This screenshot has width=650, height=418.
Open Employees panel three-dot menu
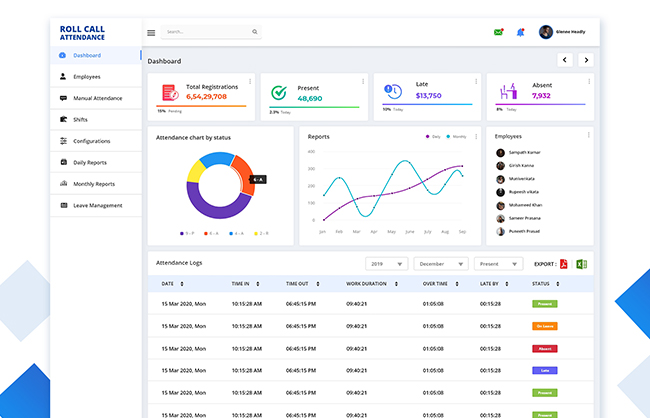(588, 135)
